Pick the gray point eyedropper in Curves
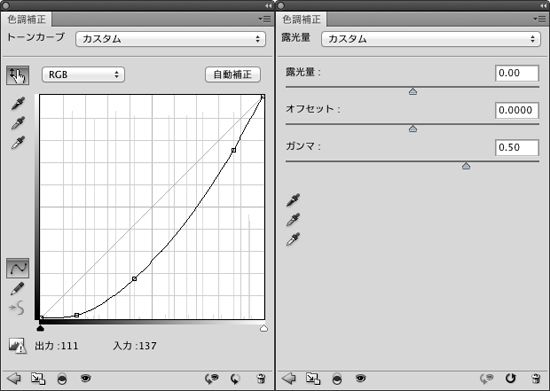Viewport: 550px width, 391px height. coord(18,123)
